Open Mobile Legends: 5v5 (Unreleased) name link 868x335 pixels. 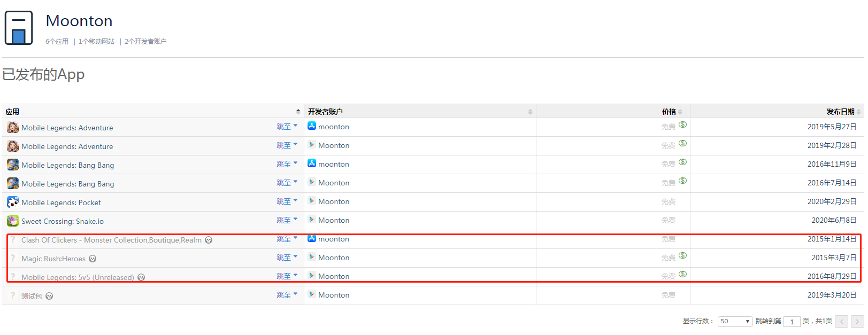78,278
